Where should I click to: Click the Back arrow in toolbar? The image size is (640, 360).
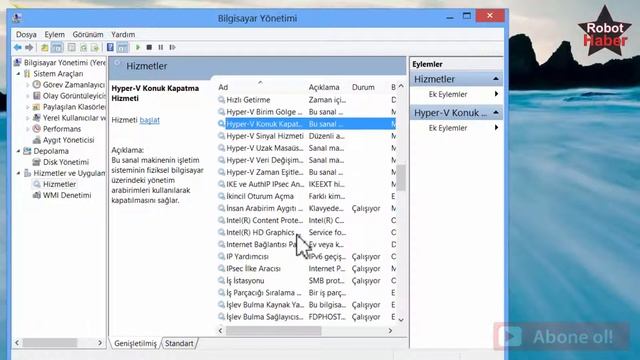point(18,47)
